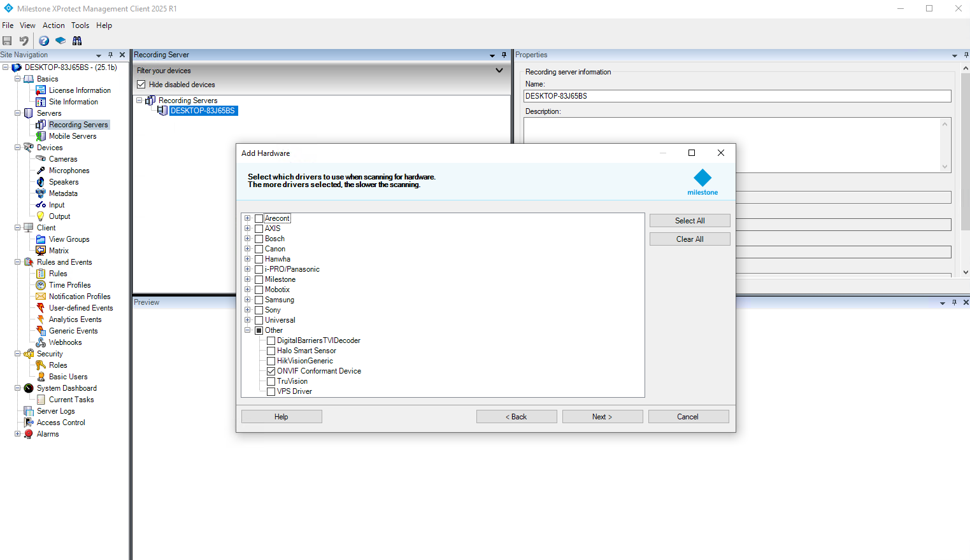Click the Save toolbar icon
Image resolution: width=970 pixels, height=560 pixels.
coord(8,41)
